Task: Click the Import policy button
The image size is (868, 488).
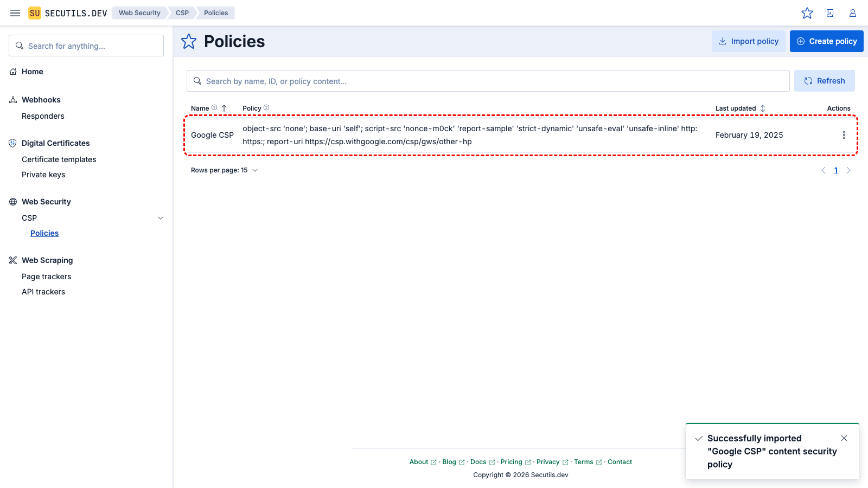Action: click(x=748, y=41)
